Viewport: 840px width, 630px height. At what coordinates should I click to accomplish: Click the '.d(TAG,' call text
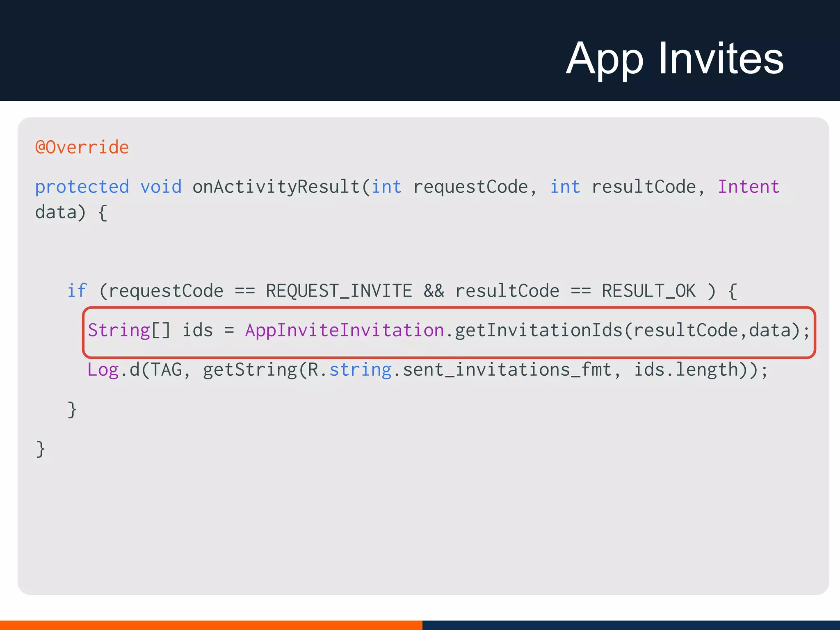(x=155, y=370)
